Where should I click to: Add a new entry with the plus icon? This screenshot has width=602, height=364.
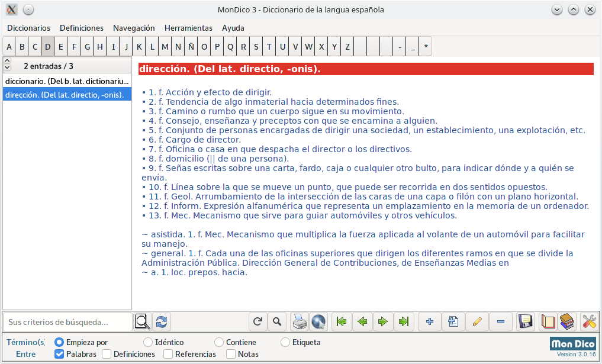[x=430, y=322]
